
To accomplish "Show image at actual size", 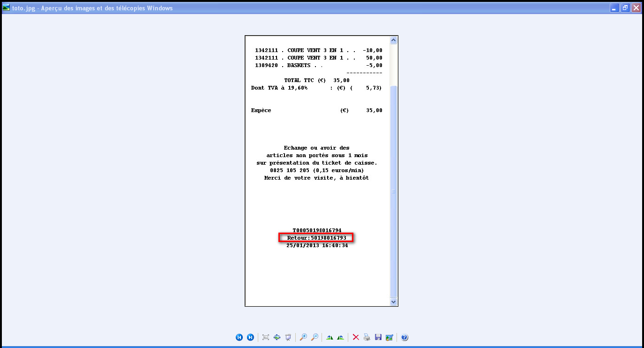I will 277,337.
